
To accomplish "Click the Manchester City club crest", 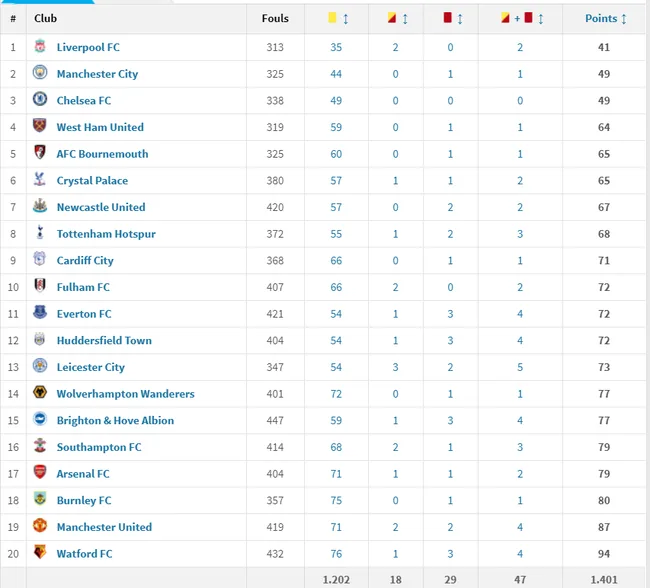I will 40,73.
